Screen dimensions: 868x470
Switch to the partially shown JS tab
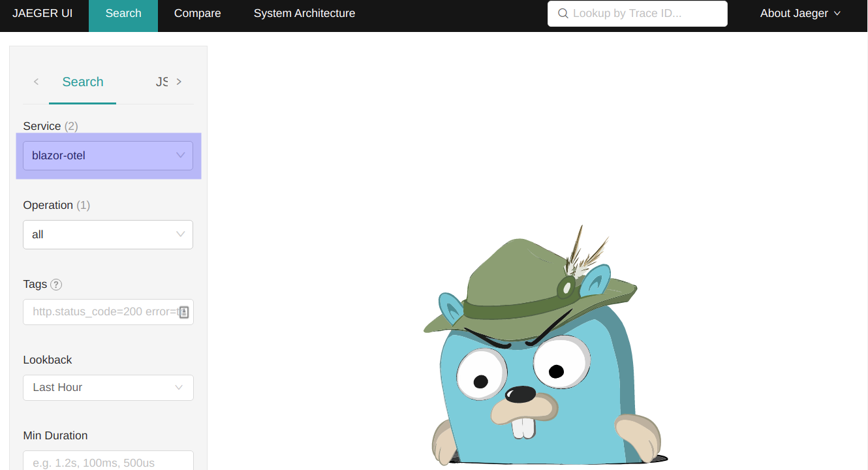pos(161,82)
